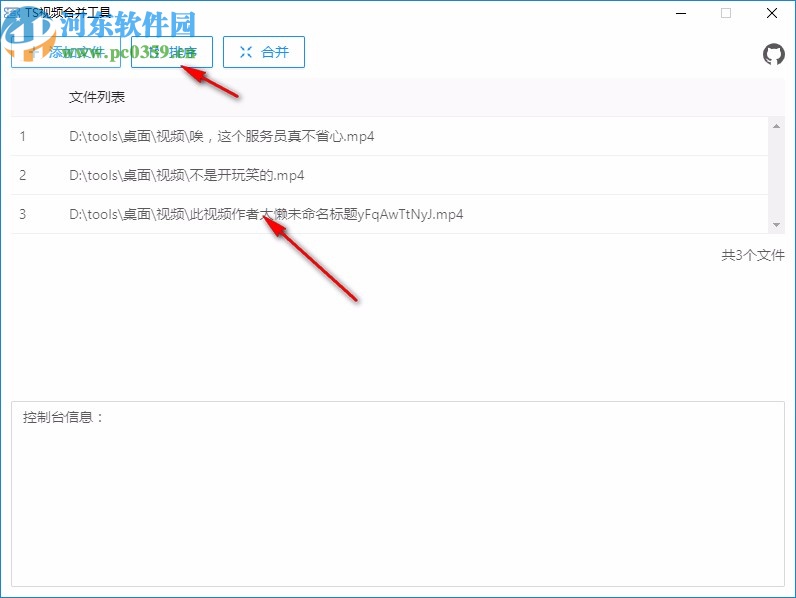The image size is (796, 598).
Task: Click the 文件列表 column header
Action: click(x=97, y=97)
